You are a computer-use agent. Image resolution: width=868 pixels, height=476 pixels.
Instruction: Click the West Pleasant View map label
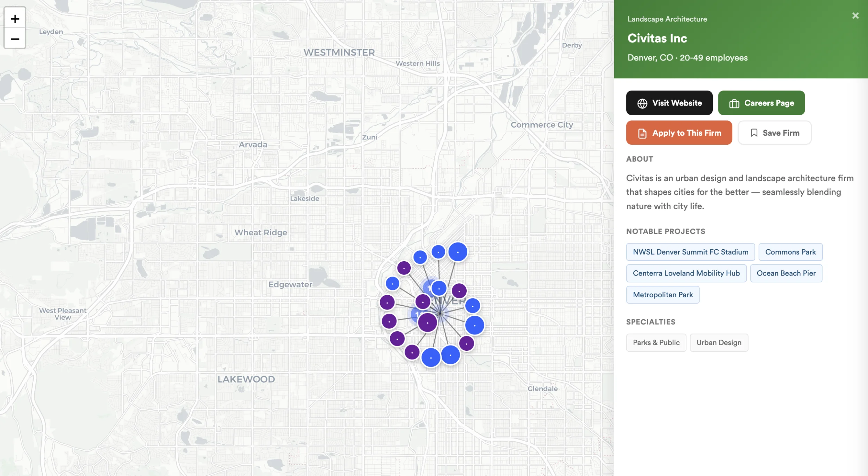pos(63,314)
